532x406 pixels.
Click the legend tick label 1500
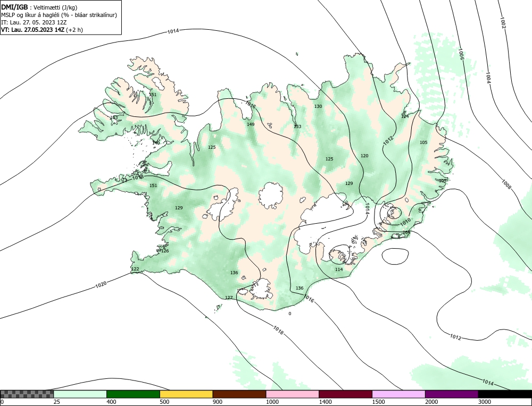pyautogui.click(x=379, y=402)
